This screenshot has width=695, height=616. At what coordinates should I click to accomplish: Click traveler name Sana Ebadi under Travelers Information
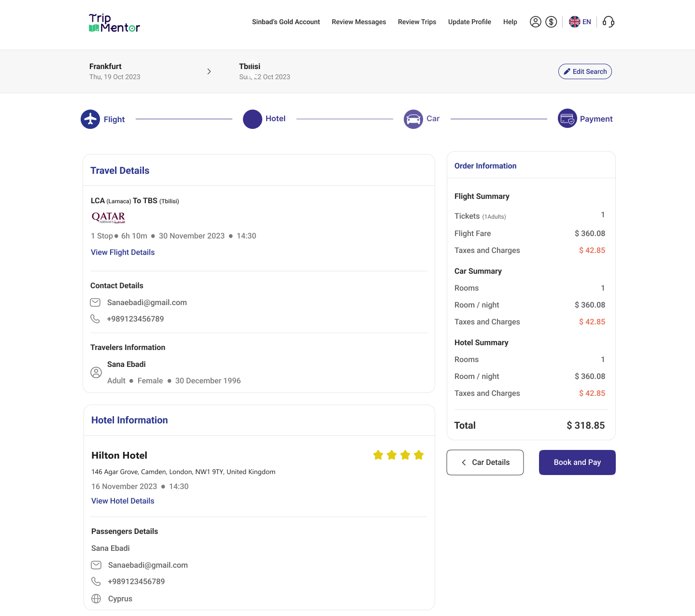click(x=127, y=364)
